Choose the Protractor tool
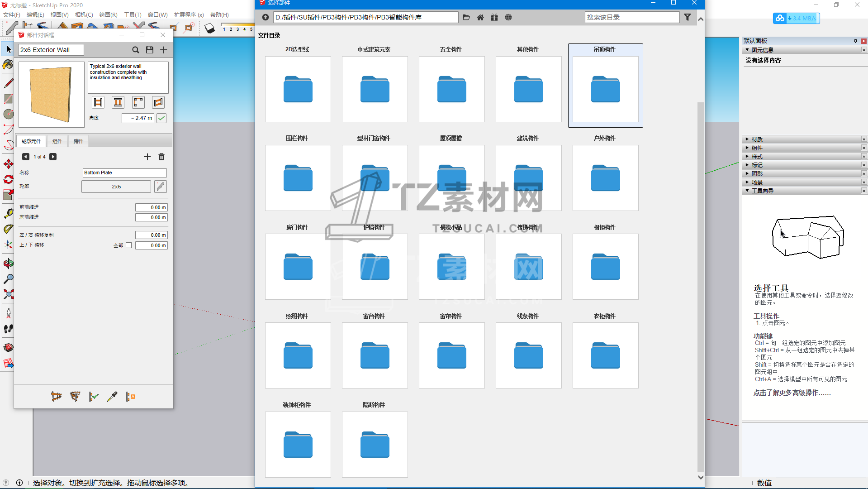The height and width of the screenshot is (489, 868). 8,229
